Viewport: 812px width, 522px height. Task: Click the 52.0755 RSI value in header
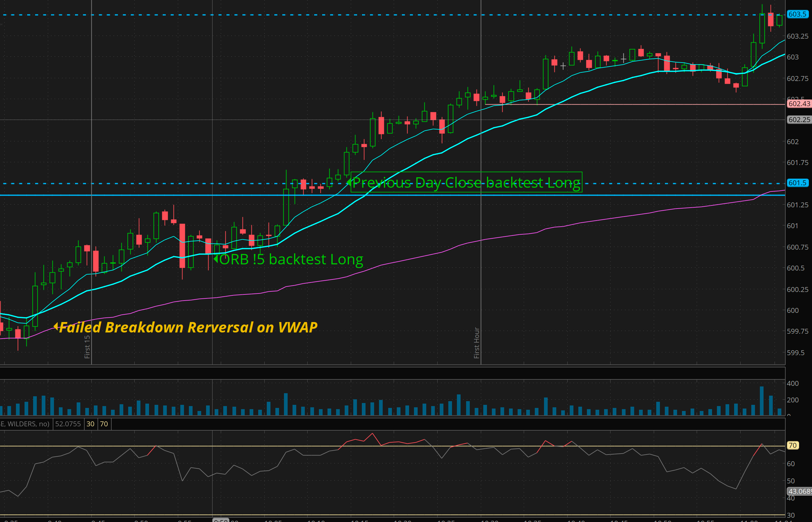pyautogui.click(x=68, y=424)
